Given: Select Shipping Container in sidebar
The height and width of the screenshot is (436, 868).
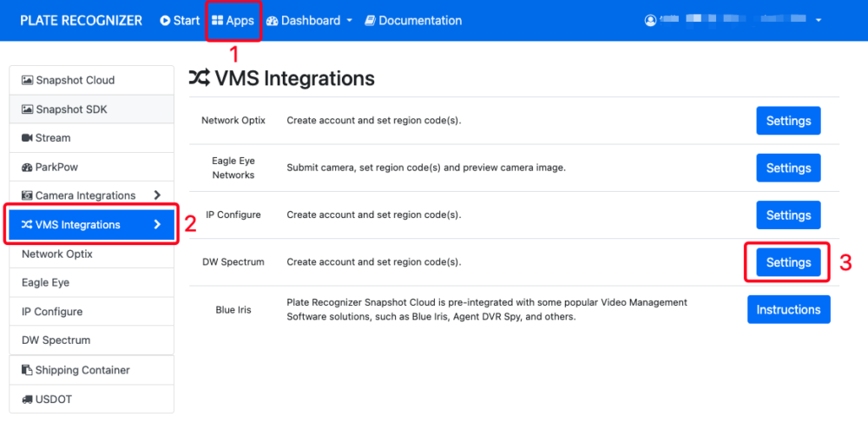Looking at the screenshot, I should point(92,370).
